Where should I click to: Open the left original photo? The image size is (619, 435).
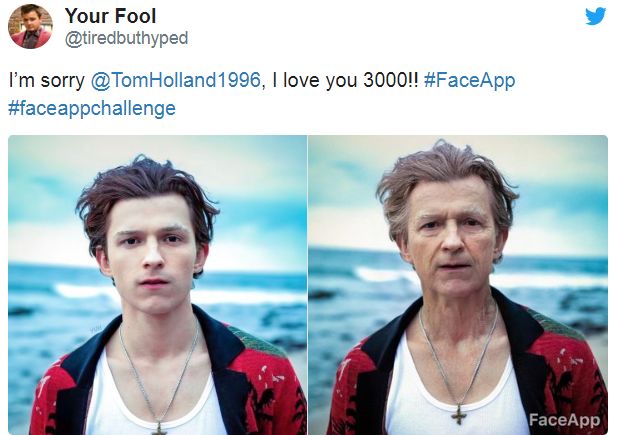pyautogui.click(x=157, y=285)
